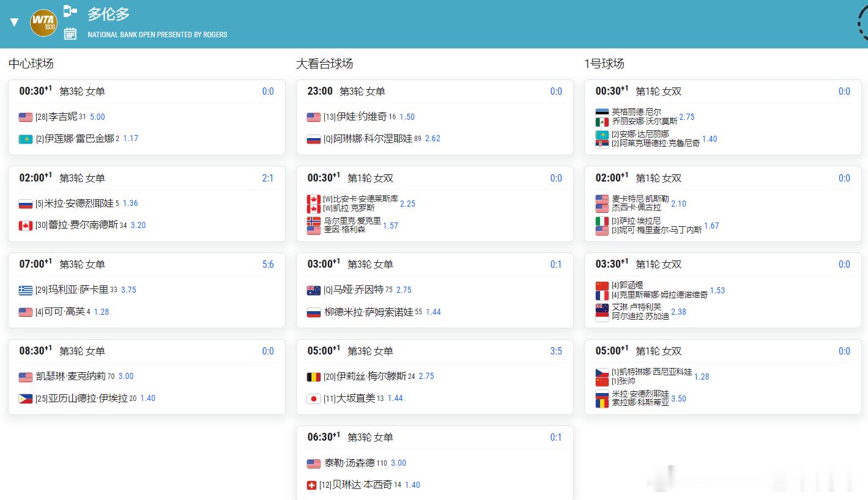This screenshot has height=500, width=868.
Task: Click odds 3.20 for 费尔南德斯
Action: pos(138,225)
